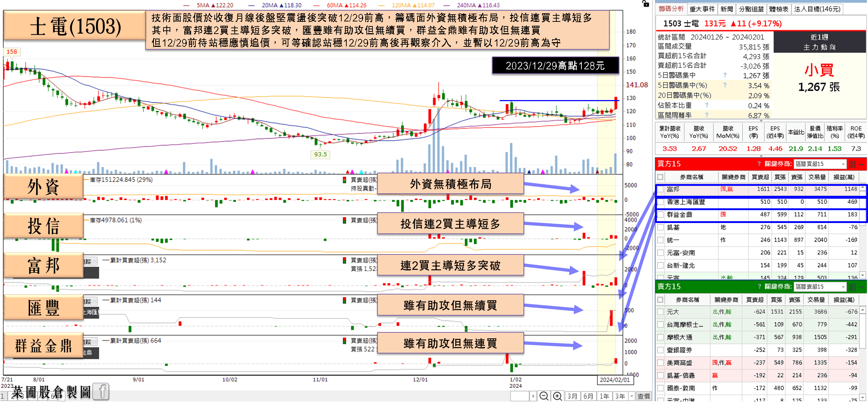The height and width of the screenshot is (411, 868).
Task: Click the 查價 button
Action: tap(644, 396)
